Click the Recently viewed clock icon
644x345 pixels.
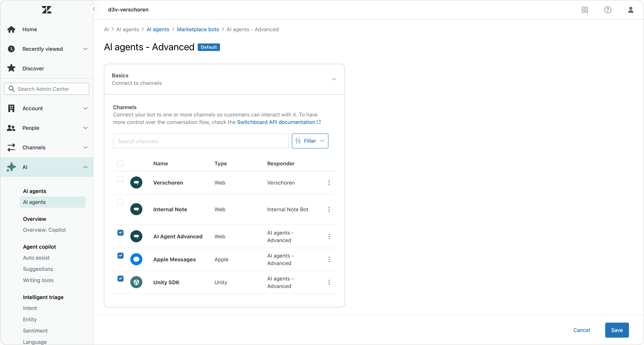(x=11, y=49)
